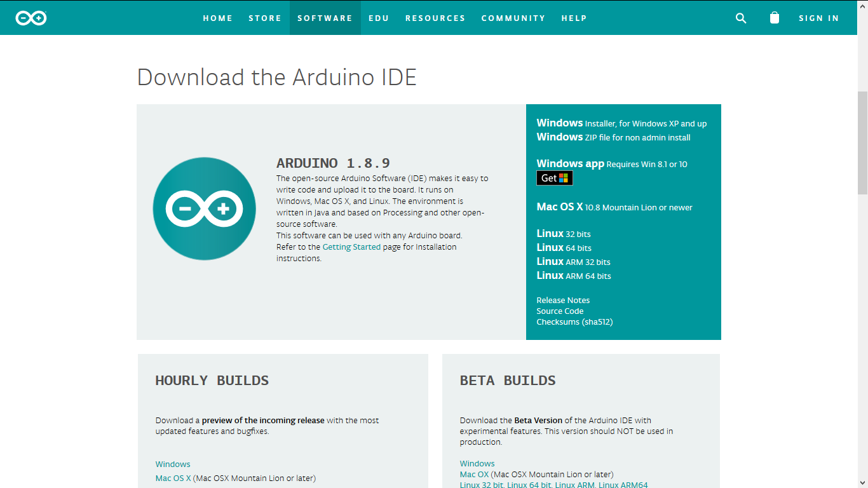Click the Arduino logo in the header
The width and height of the screenshot is (868, 488).
[31, 18]
